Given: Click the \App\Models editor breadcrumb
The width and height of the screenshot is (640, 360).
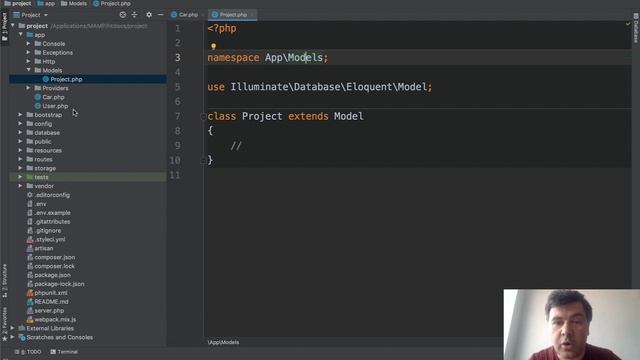Looking at the screenshot, I should pyautogui.click(x=223, y=342).
